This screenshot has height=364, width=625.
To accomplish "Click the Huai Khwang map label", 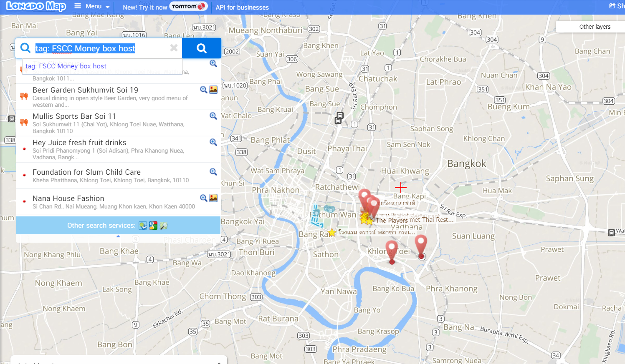I will coord(405,171).
